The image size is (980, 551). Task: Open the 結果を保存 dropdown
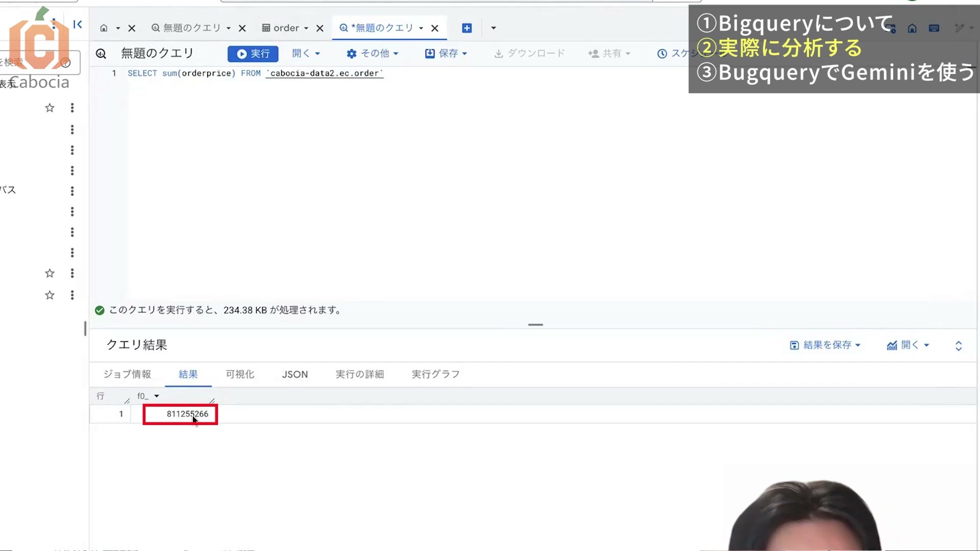[825, 345]
